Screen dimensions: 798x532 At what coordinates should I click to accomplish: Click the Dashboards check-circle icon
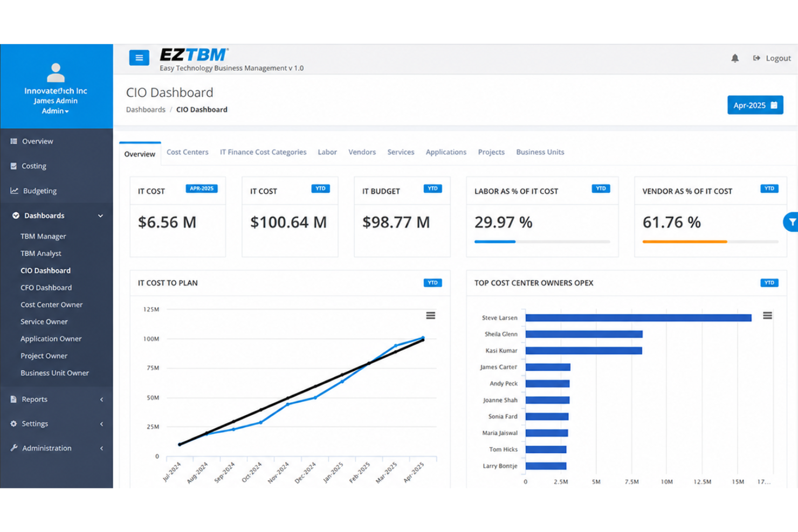[16, 216]
